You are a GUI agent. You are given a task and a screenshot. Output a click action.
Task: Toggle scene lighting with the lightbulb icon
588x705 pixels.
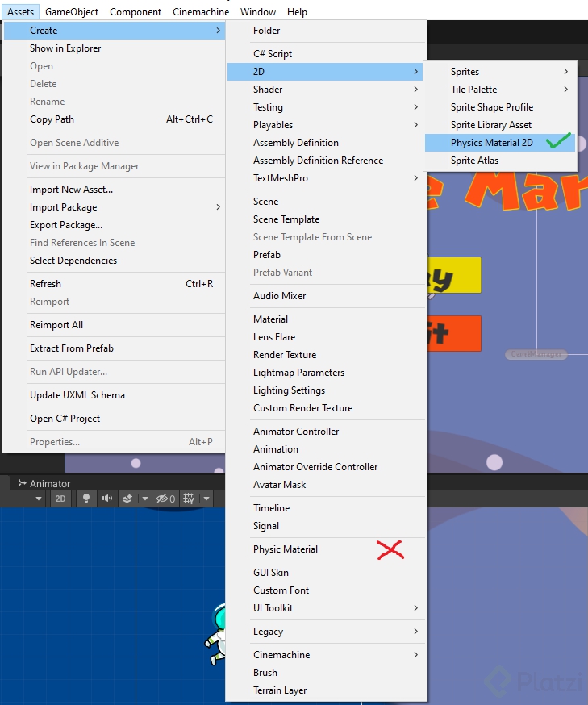(x=86, y=499)
